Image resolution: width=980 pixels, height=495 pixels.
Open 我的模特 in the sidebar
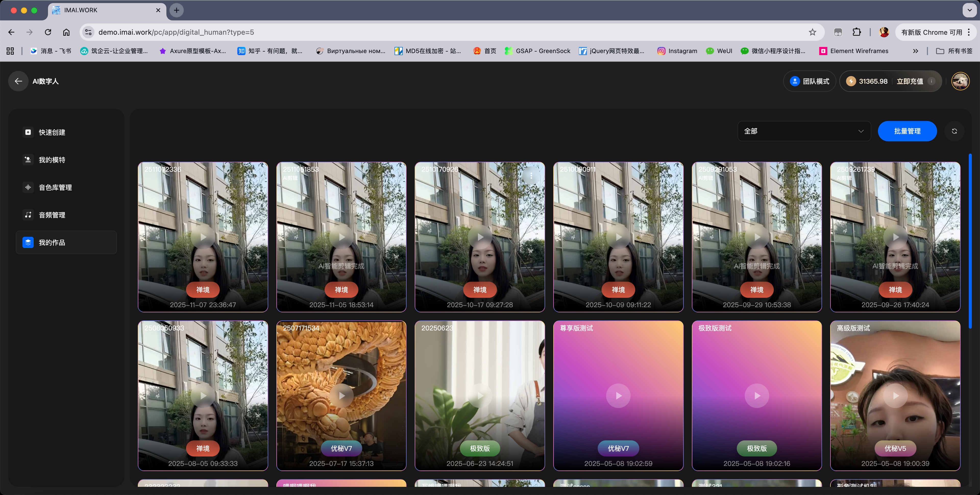[52, 160]
